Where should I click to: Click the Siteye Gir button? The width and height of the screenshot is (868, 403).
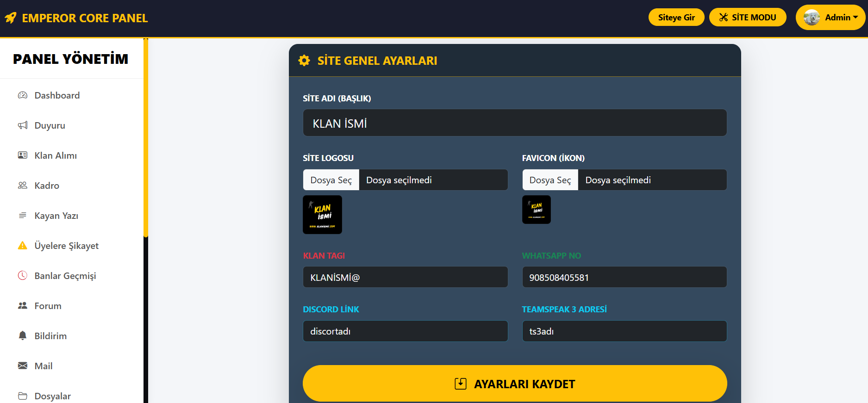[676, 18]
